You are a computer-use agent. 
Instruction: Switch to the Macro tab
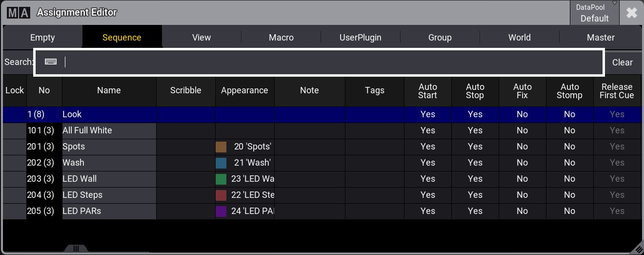coord(281,38)
